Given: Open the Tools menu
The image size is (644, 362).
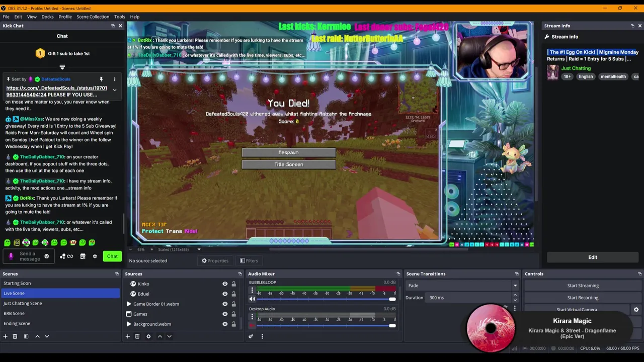Looking at the screenshot, I should click(x=120, y=17).
